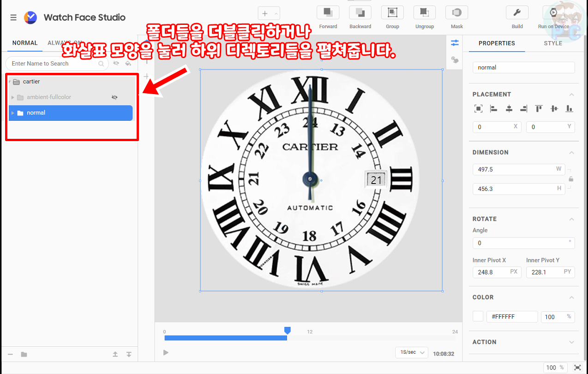Click the layer name field 'normal'
This screenshot has width=588, height=374.
[x=524, y=67]
